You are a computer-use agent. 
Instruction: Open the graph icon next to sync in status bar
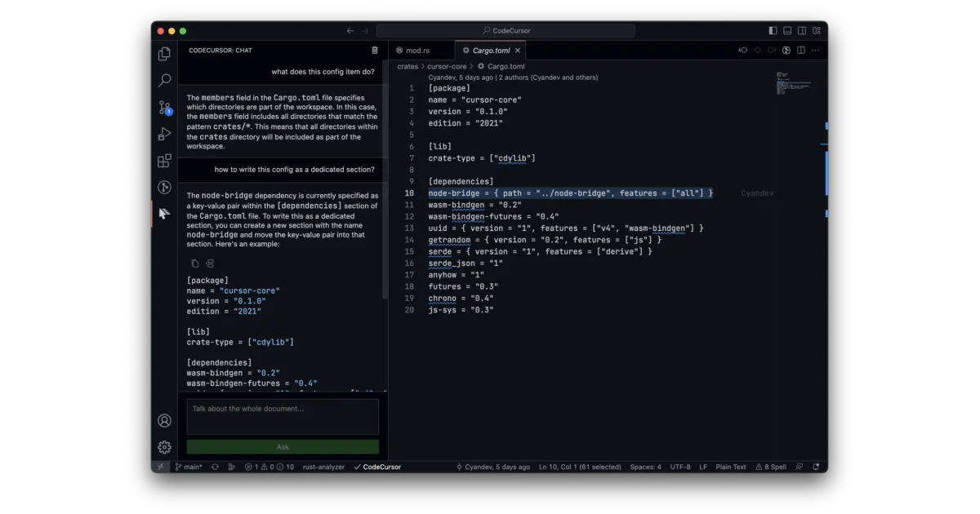232,467
